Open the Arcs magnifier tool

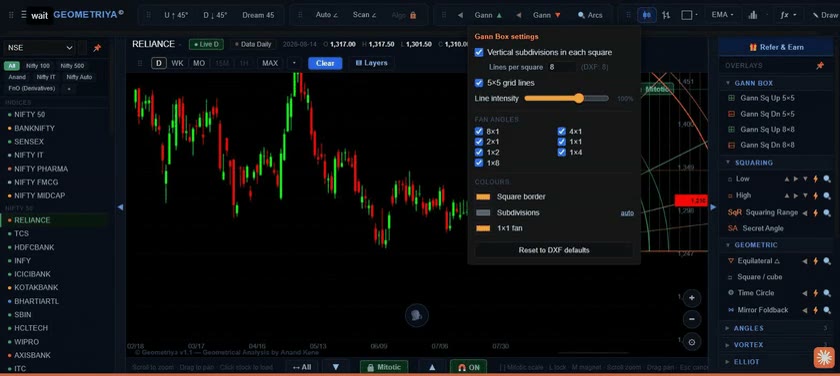590,15
